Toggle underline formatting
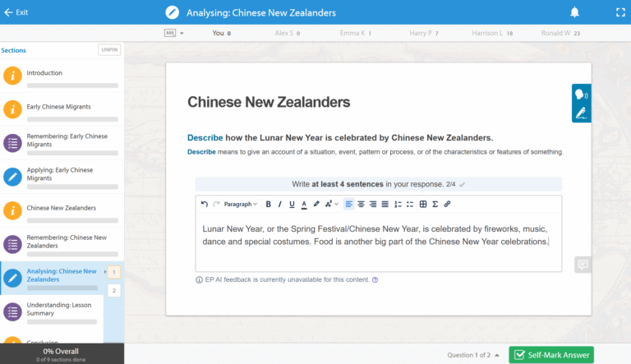Viewport: 631px width, 364px height. (292, 204)
